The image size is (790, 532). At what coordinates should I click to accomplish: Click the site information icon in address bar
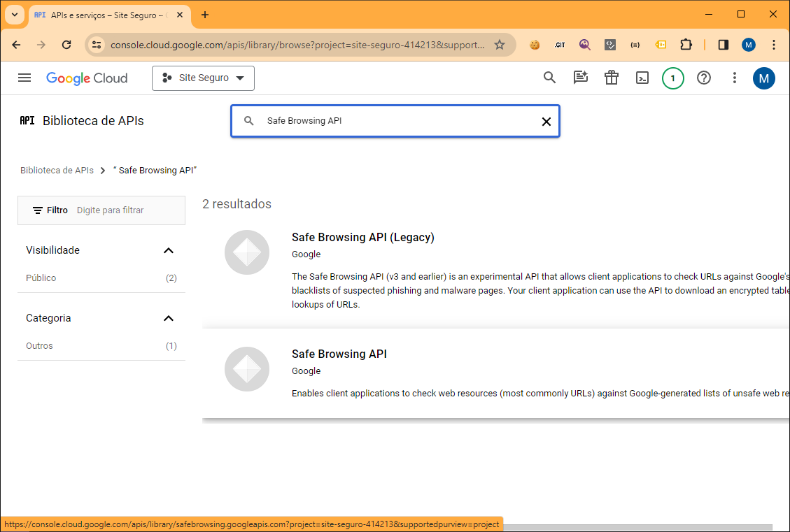coord(97,45)
